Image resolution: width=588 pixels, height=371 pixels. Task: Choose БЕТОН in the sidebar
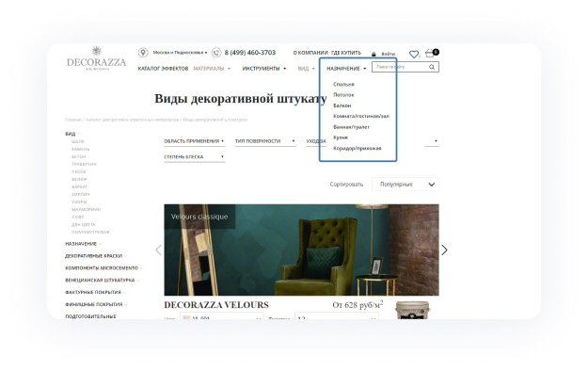pyautogui.click(x=79, y=156)
